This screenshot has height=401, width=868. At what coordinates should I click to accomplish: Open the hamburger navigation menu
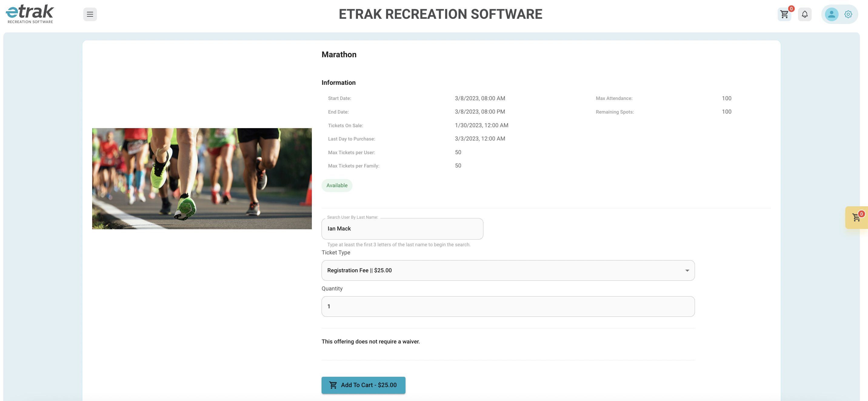90,14
